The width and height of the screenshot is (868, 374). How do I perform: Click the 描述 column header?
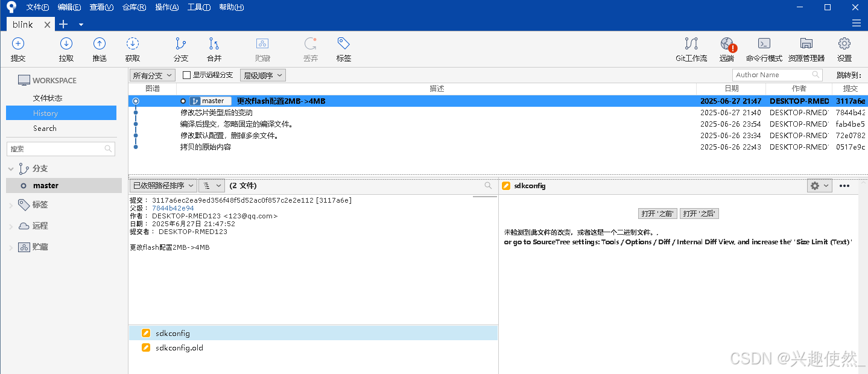(437, 89)
